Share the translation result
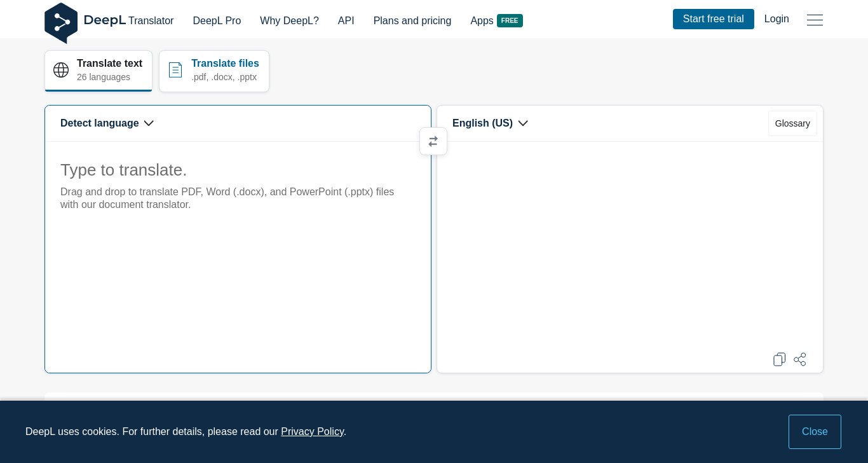868x463 pixels. point(800,359)
